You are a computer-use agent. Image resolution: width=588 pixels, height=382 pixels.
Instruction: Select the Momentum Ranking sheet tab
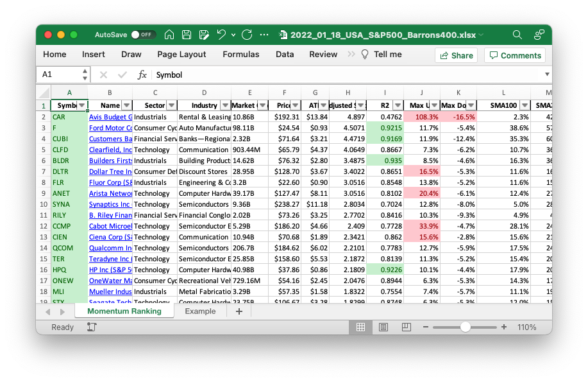(124, 311)
